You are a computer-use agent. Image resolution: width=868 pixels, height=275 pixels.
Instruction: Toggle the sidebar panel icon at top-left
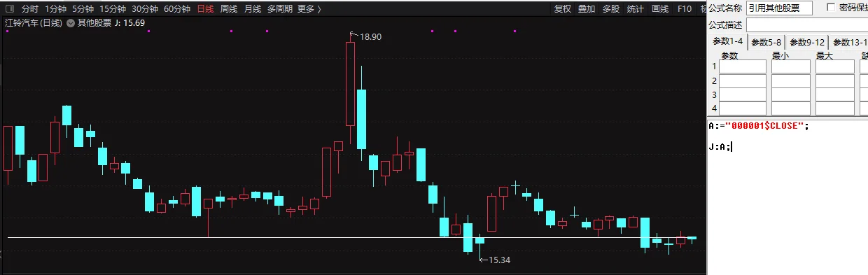tap(10, 9)
